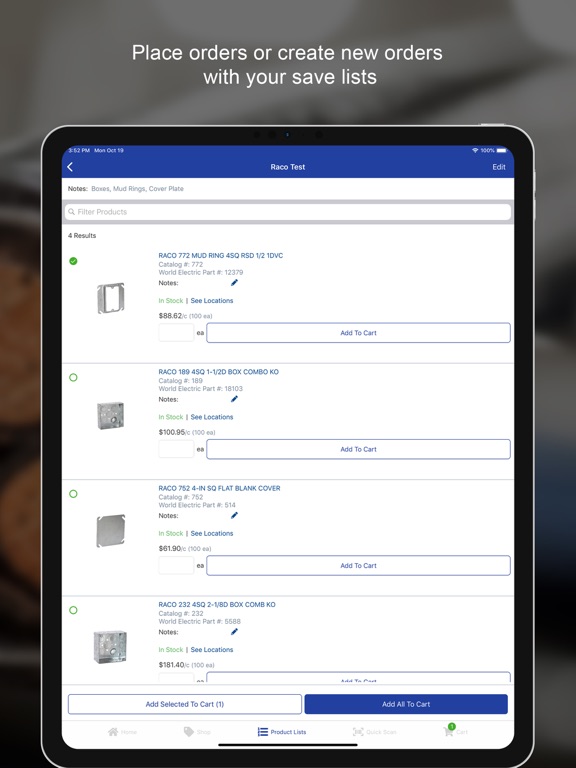Click the 'Raco Test' header title
576x768 pixels.
click(288, 167)
